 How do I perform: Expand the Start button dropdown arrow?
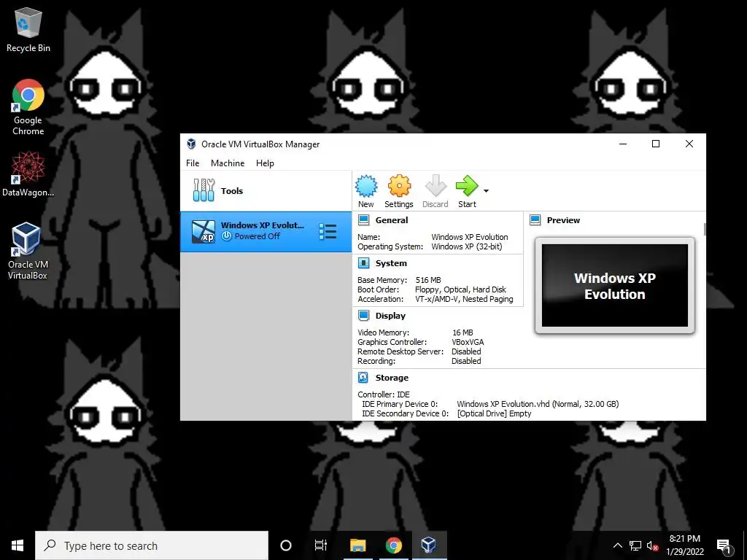[486, 191]
